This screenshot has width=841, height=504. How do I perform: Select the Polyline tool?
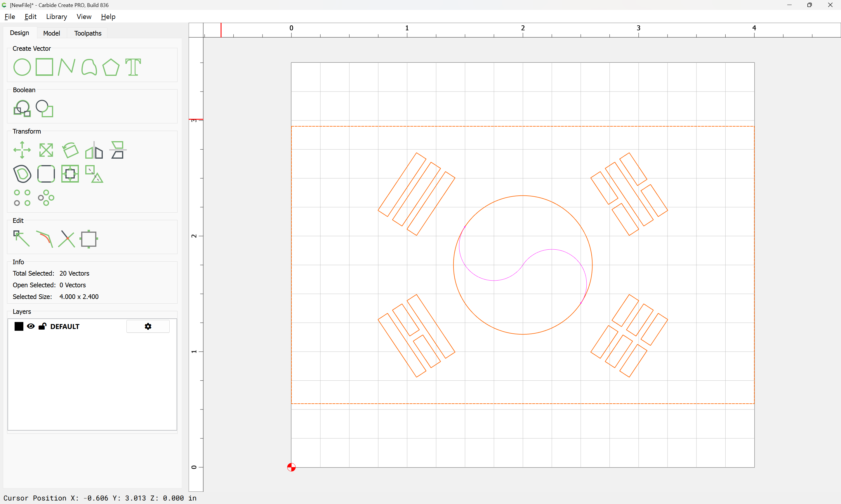[x=66, y=67]
